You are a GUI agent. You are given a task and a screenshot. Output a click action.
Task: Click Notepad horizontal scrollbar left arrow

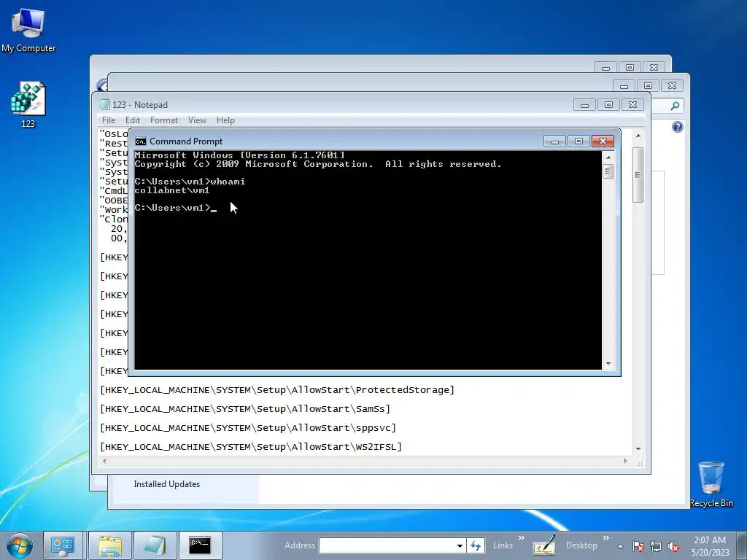105,461
